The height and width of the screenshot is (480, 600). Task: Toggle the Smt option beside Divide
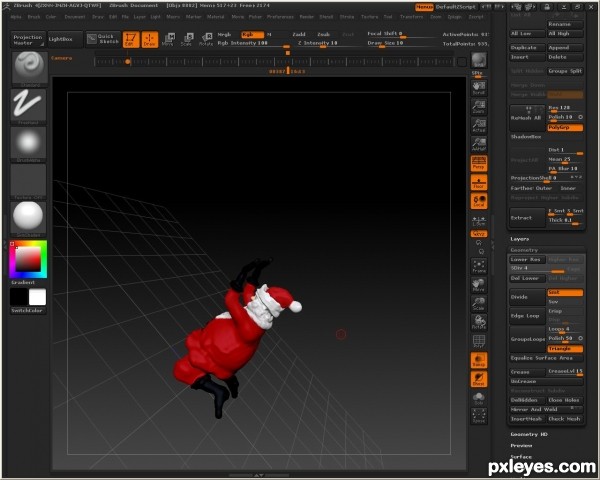(x=565, y=292)
